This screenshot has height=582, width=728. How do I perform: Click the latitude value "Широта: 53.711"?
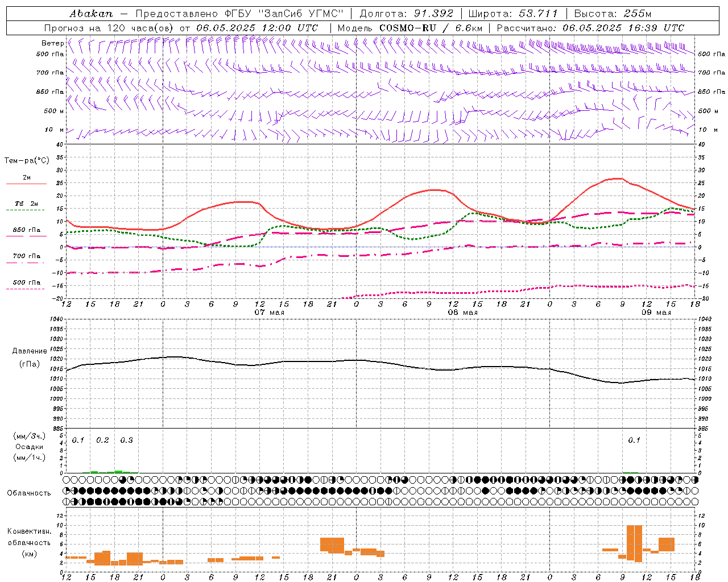[x=513, y=14]
